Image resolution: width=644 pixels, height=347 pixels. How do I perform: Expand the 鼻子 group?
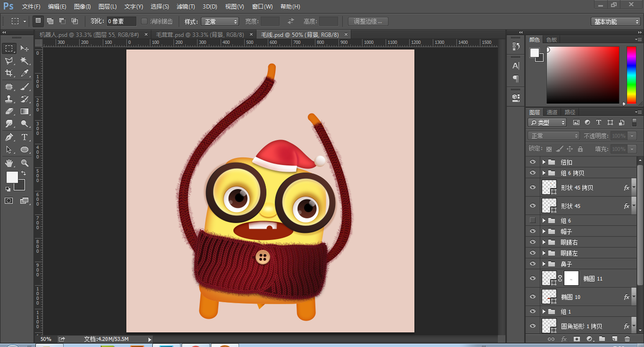click(544, 264)
